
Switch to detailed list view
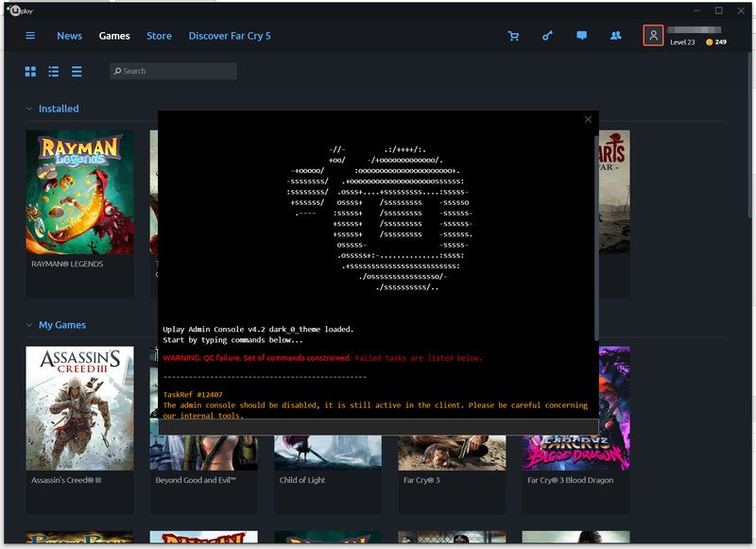(x=54, y=72)
